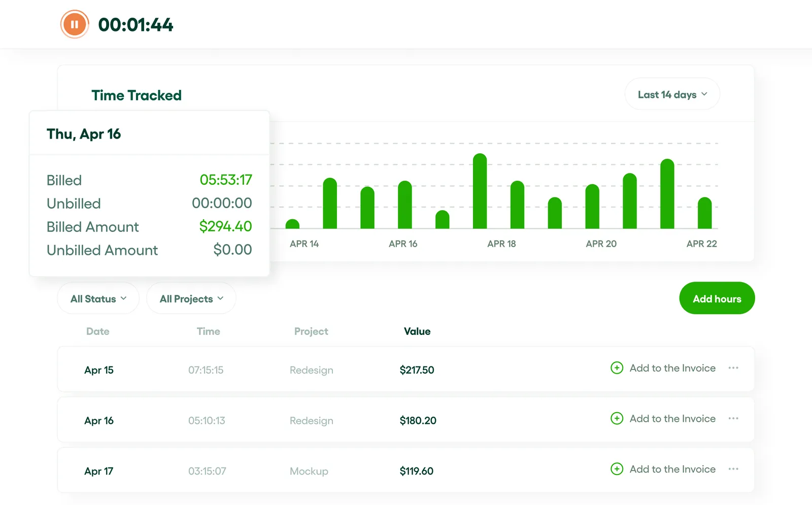Image resolution: width=812 pixels, height=505 pixels.
Task: Open more options for the Apr 17 Mockup entry
Action: coord(733,469)
